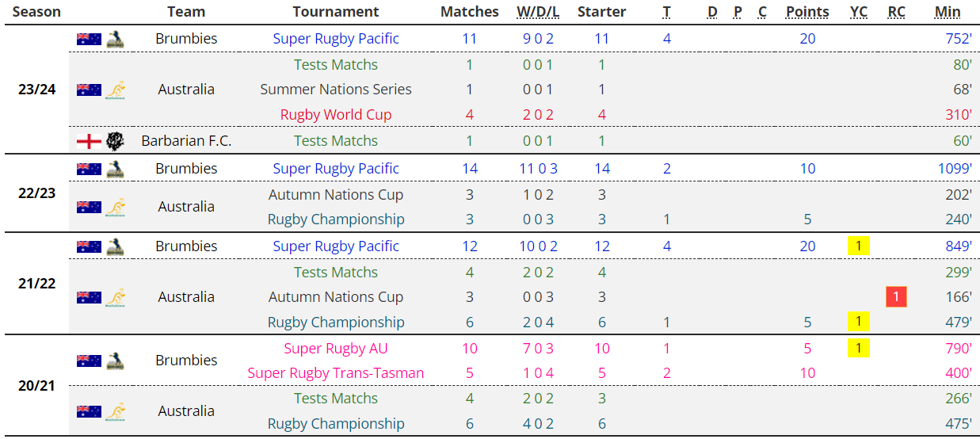The image size is (980, 439).
Task: Click the Brumbies crest in season 23/24
Action: 116,39
